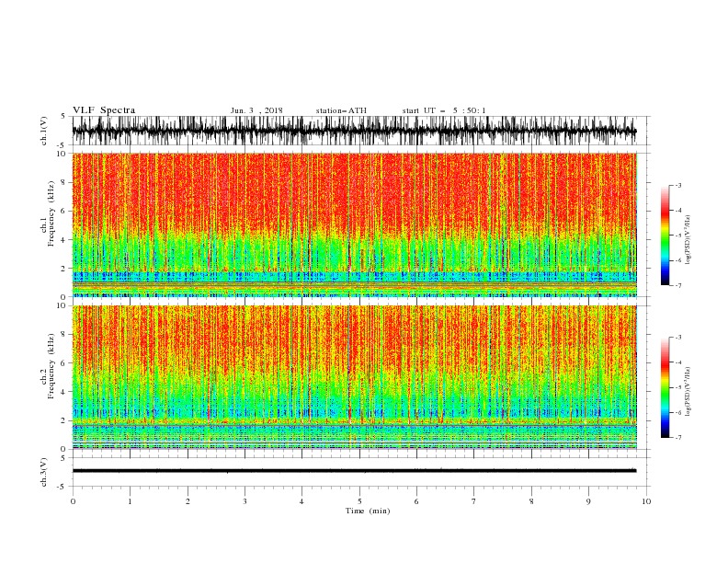728x563 pixels.
Task: Select the "Time (min)" axis label
Action: (368, 511)
